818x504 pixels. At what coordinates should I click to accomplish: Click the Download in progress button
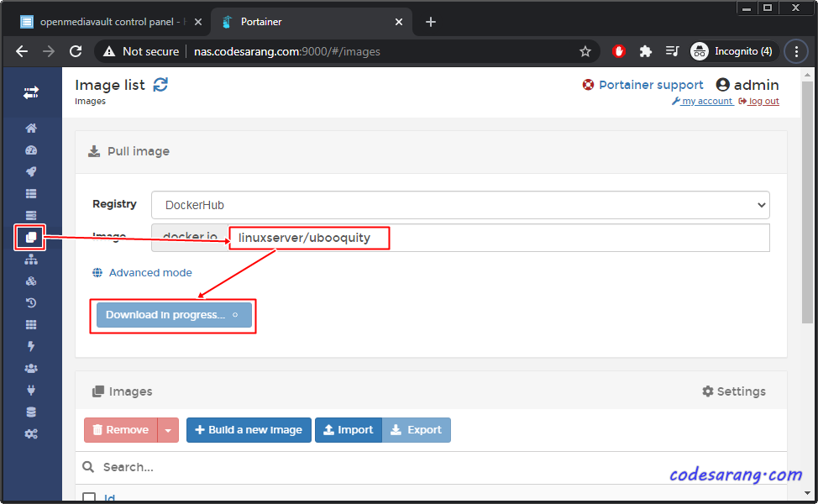pos(174,315)
